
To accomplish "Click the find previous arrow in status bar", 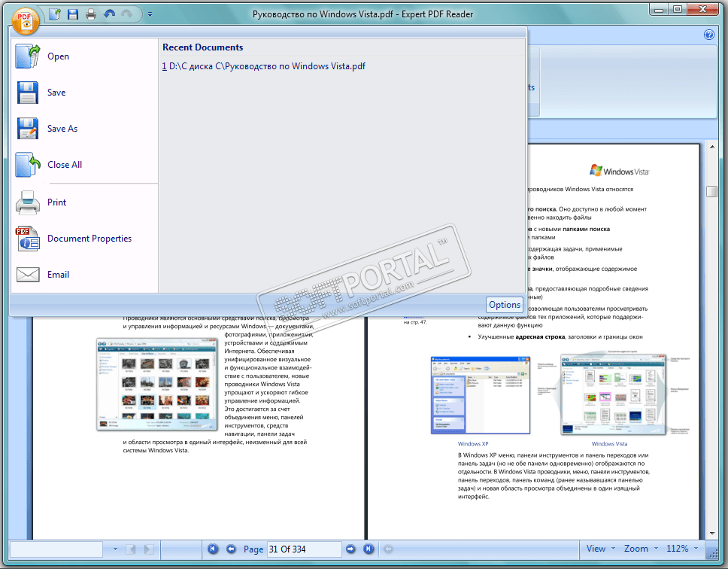I will pyautogui.click(x=132, y=549).
